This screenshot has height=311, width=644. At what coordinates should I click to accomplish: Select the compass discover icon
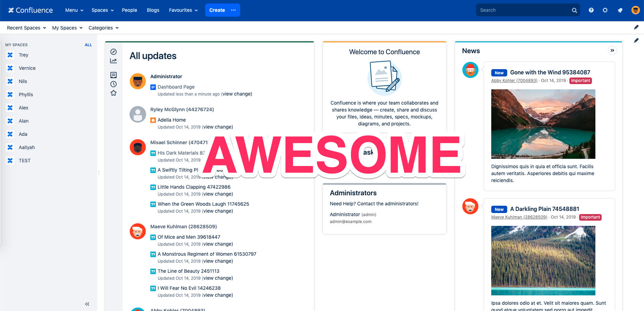click(x=114, y=52)
